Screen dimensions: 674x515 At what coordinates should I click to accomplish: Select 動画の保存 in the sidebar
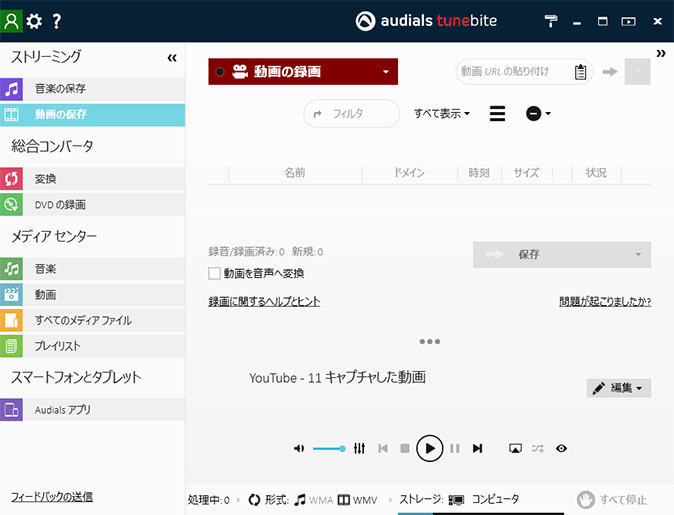pos(92,114)
